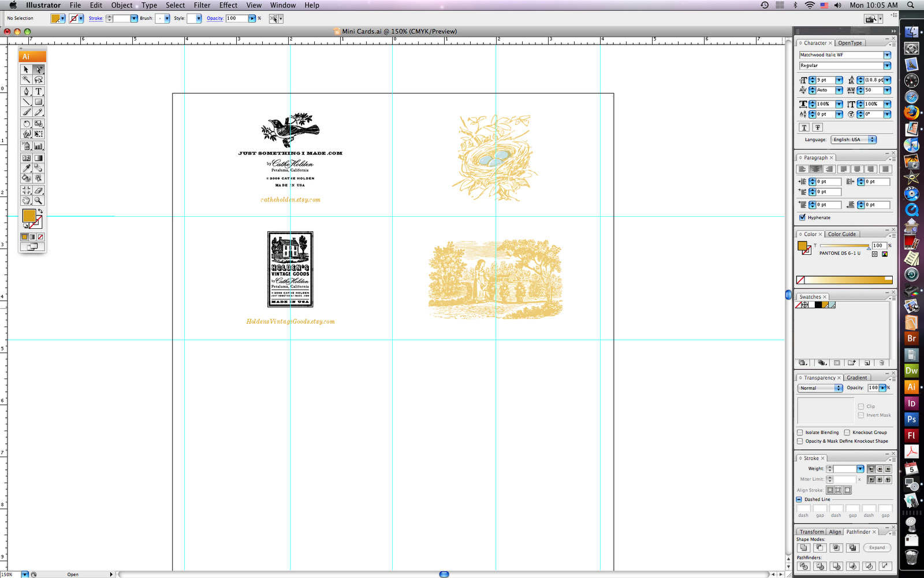Select the Warp tool
Image resolution: width=924 pixels, height=578 pixels.
click(x=26, y=134)
